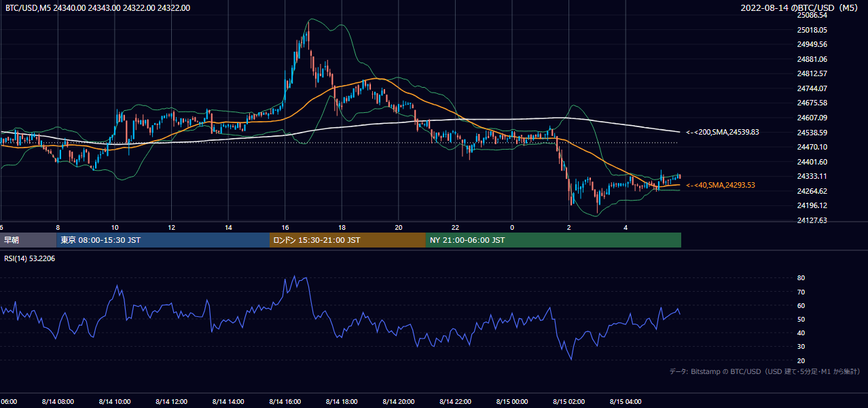Click price axis label 25018.05
The image size is (868, 408).
812,30
